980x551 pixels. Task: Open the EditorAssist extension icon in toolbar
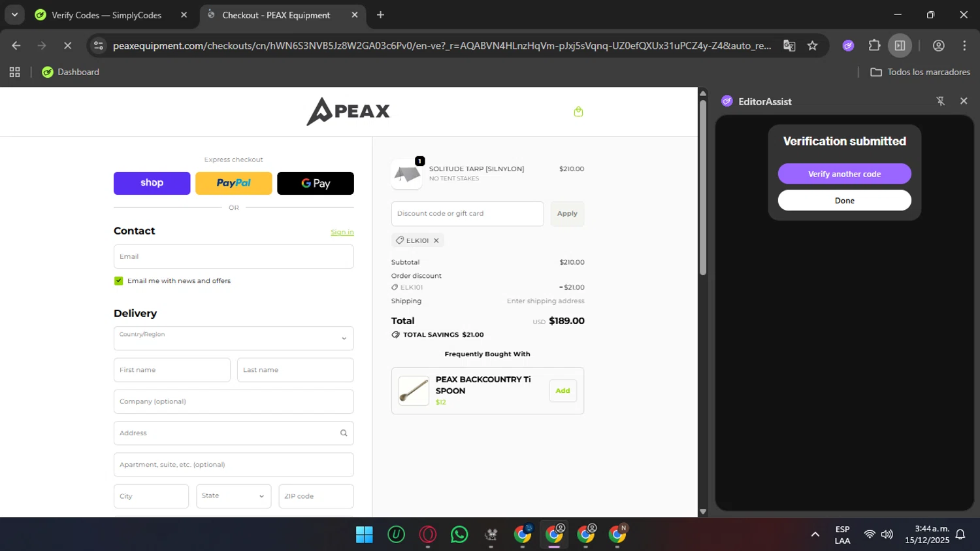coord(848,46)
